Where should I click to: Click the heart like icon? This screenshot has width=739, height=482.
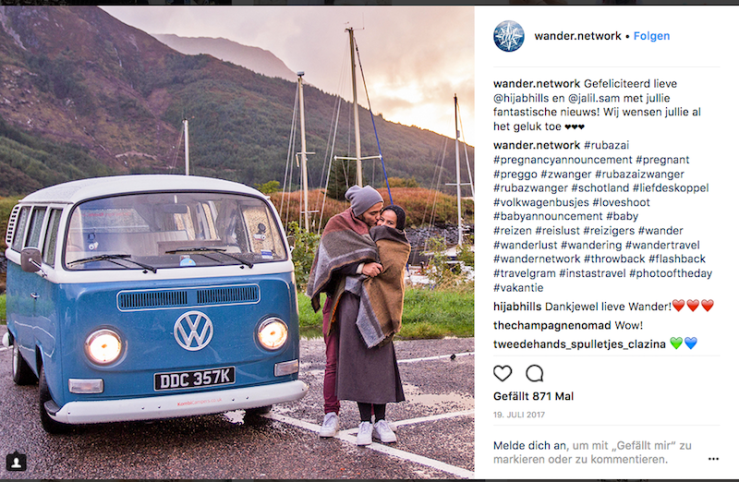click(502, 373)
